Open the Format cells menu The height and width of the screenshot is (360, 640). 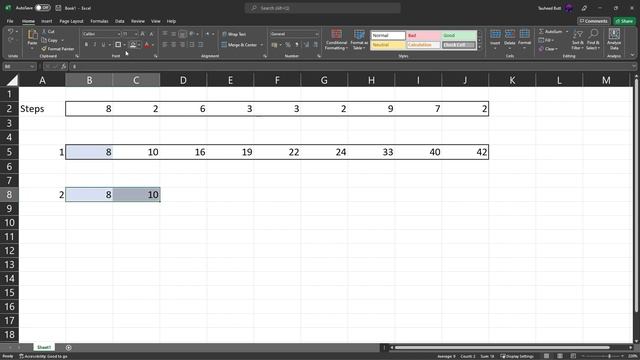coord(524,39)
